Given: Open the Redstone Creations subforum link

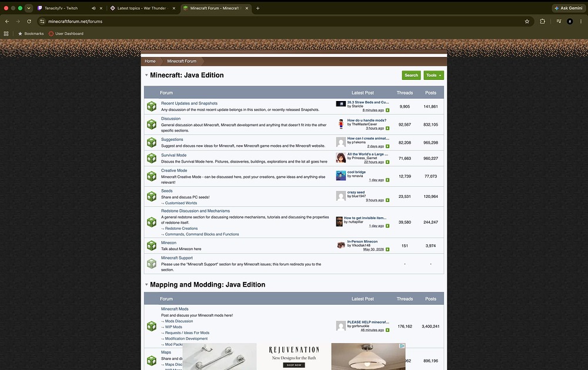Looking at the screenshot, I should click(182, 228).
